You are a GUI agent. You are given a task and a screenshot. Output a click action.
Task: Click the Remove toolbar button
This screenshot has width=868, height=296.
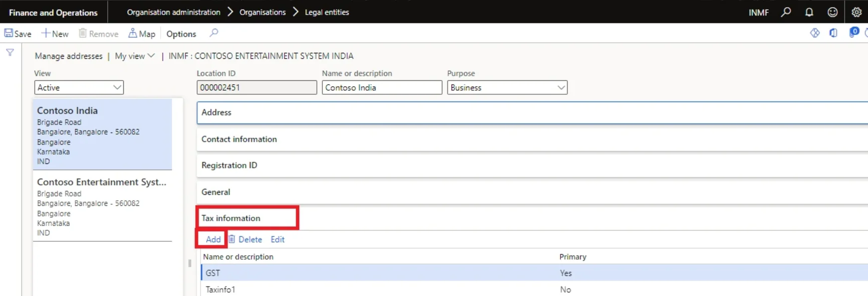[x=99, y=33]
